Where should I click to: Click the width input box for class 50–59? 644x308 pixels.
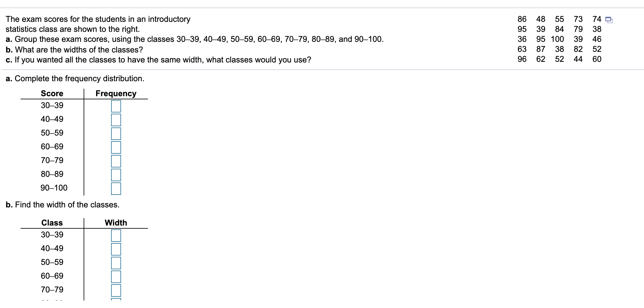116,263
